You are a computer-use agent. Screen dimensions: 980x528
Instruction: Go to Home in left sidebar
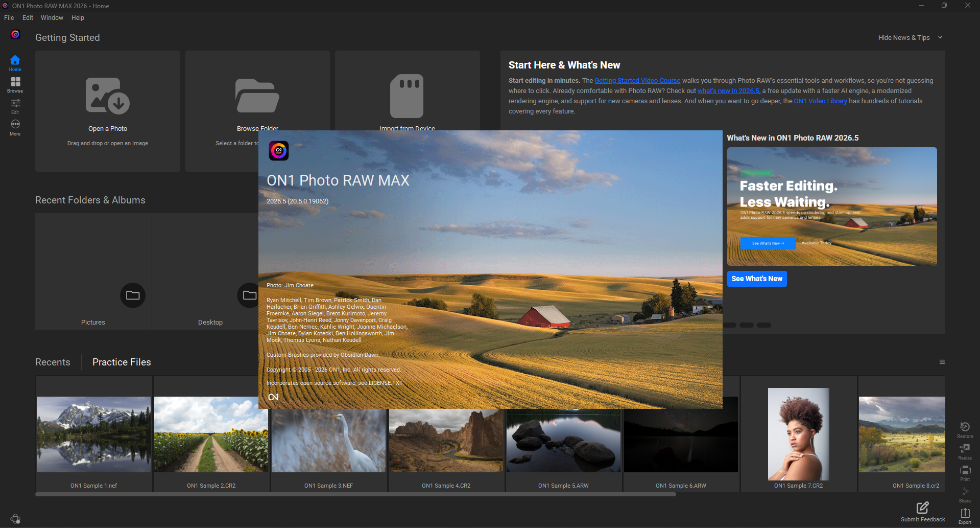15,63
